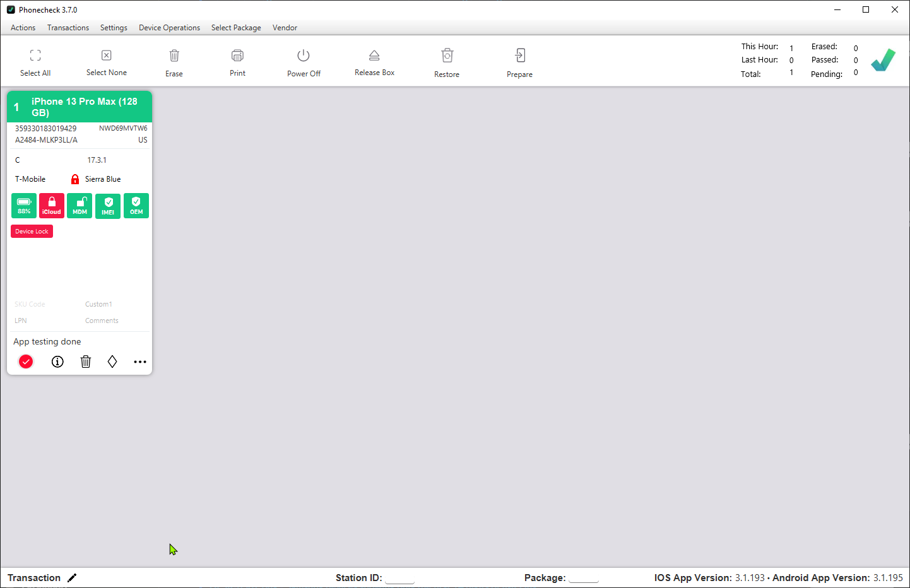Click the Print icon in toolbar
This screenshot has width=910, height=588.
pyautogui.click(x=237, y=56)
